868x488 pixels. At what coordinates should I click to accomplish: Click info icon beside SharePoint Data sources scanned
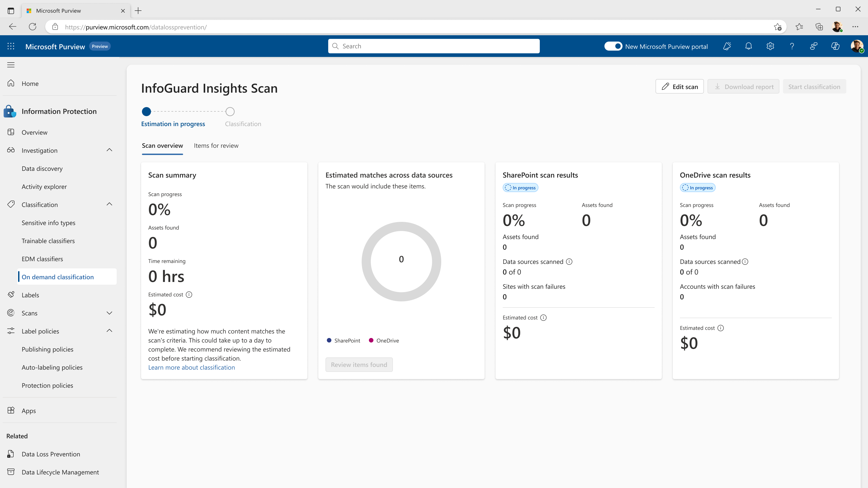(569, 262)
